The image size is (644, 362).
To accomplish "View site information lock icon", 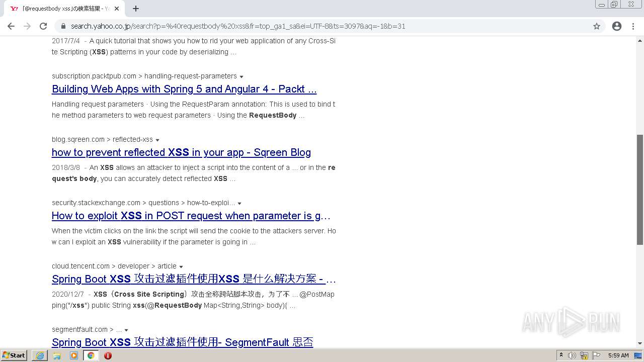I will pos(63,26).
